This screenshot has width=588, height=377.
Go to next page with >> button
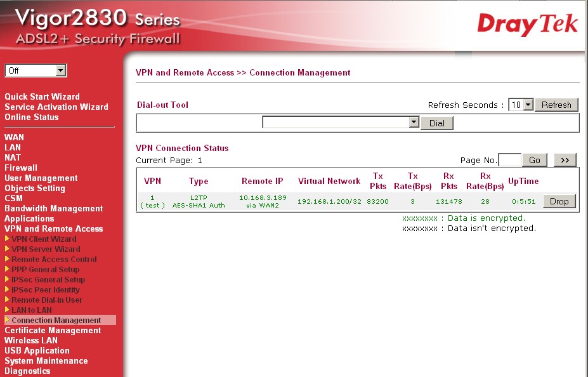[565, 160]
